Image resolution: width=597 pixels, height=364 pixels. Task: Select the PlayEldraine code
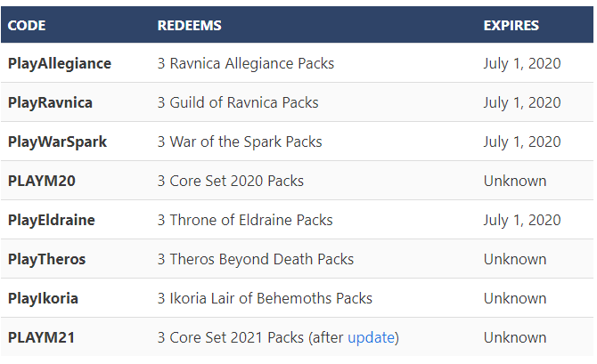pos(51,220)
